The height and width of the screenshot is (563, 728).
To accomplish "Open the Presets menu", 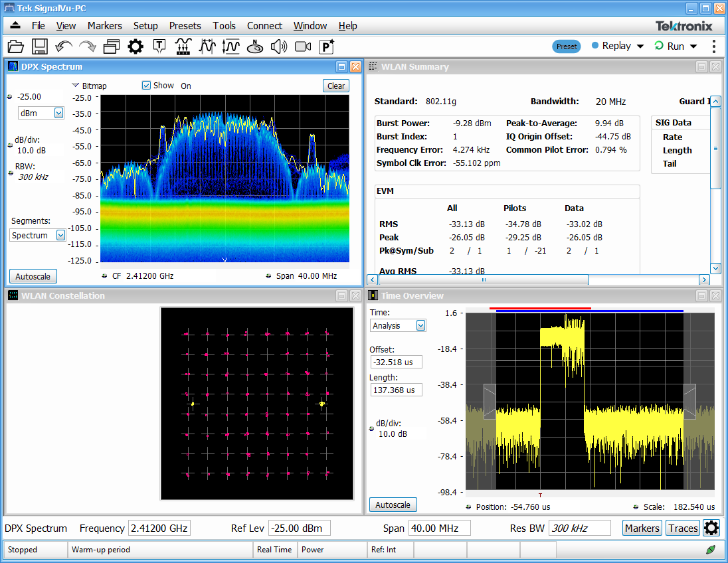I will (x=185, y=26).
